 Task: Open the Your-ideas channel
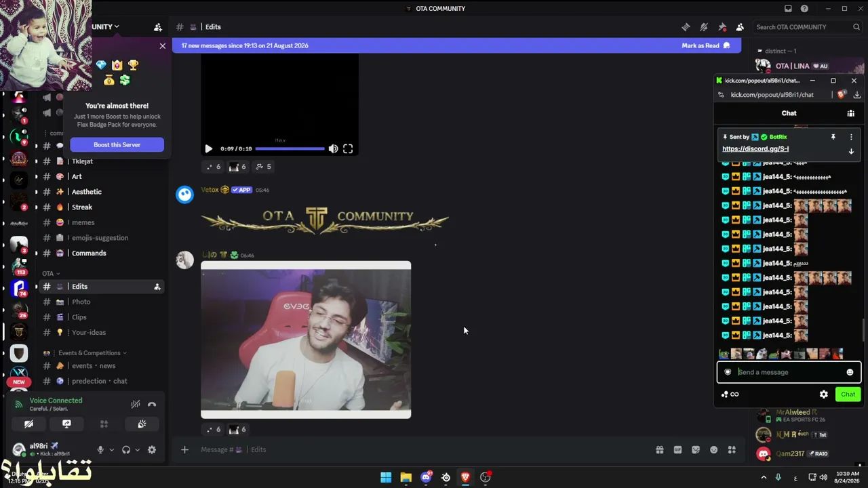[x=88, y=333]
